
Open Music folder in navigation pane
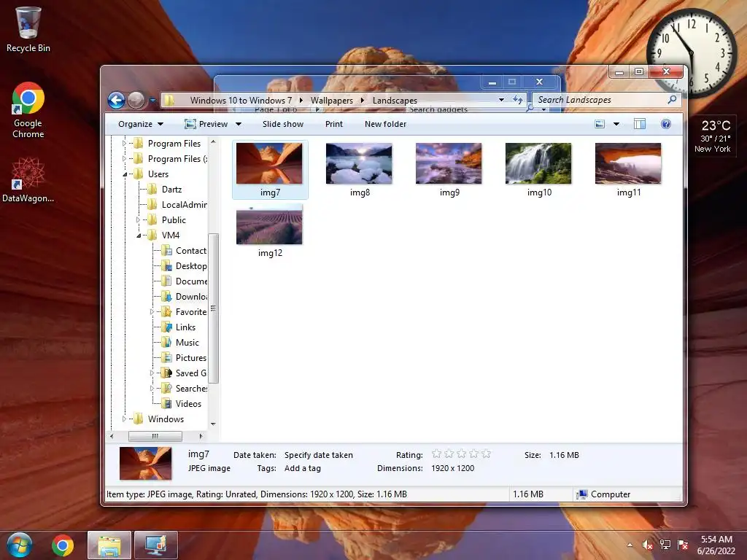pos(180,343)
